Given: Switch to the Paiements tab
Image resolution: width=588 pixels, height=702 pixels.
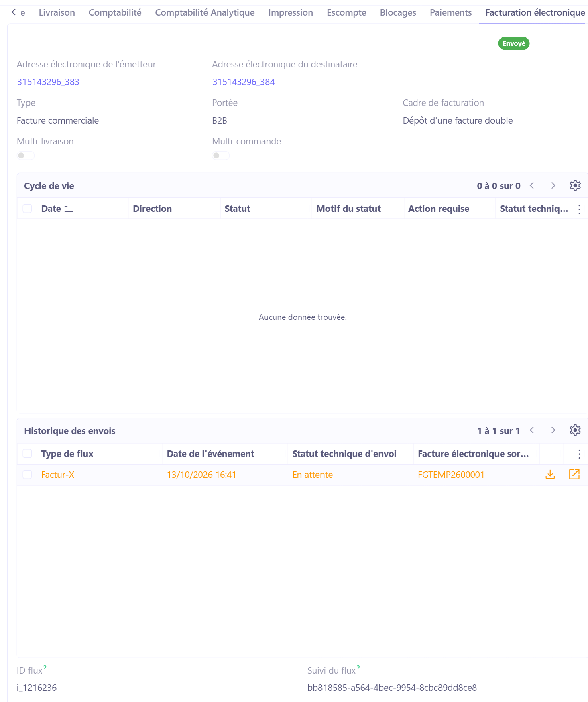Looking at the screenshot, I should (x=451, y=13).
